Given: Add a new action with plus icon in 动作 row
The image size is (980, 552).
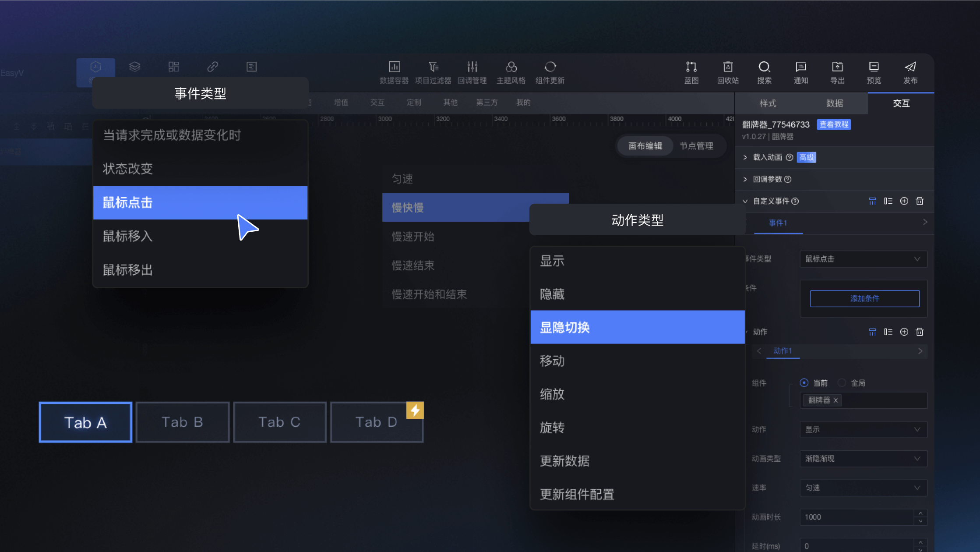Looking at the screenshot, I should (904, 332).
